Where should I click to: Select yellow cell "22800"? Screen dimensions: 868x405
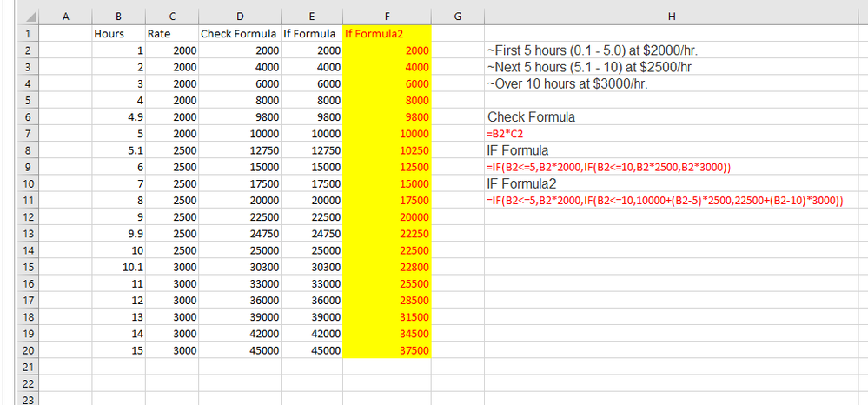click(387, 267)
